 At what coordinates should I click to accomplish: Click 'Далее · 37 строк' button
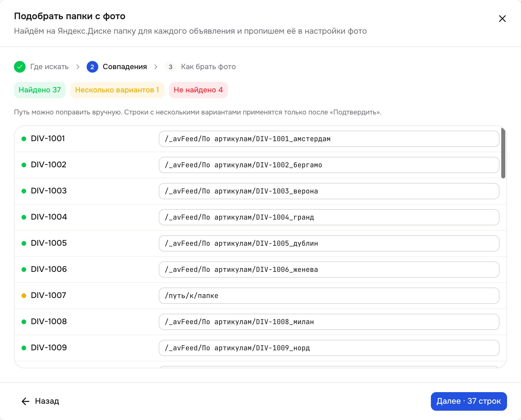[469, 401]
